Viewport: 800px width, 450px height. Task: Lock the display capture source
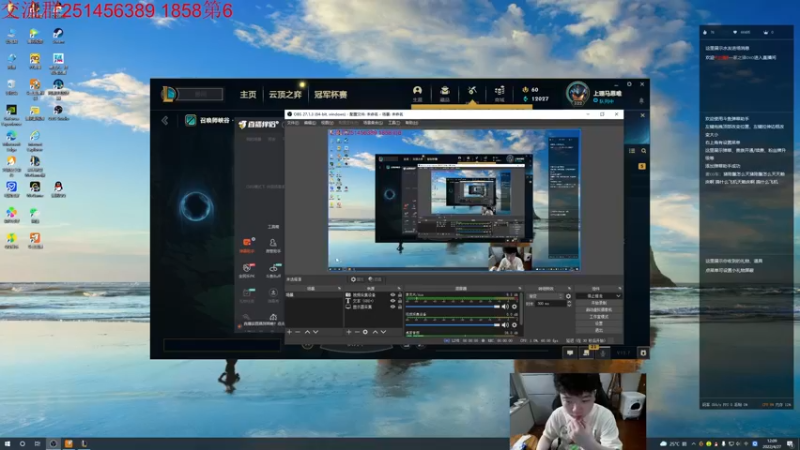(400, 307)
